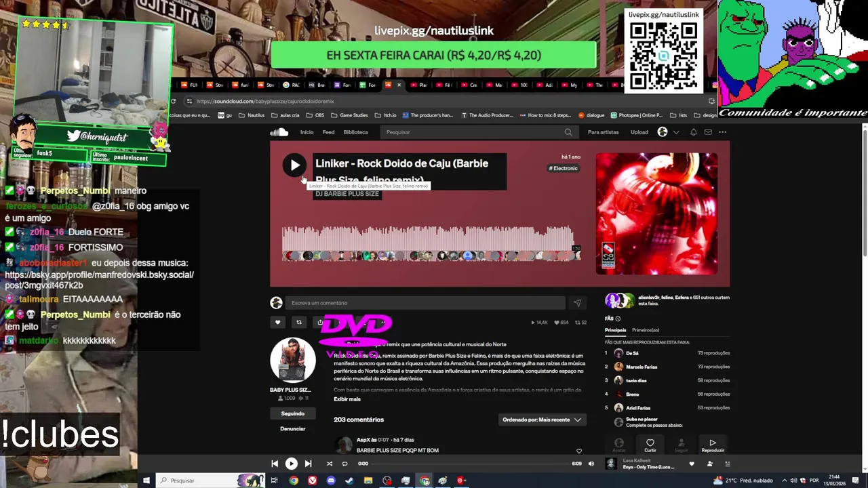Open top fan De Sá profile
The image size is (868, 488).
tap(632, 353)
